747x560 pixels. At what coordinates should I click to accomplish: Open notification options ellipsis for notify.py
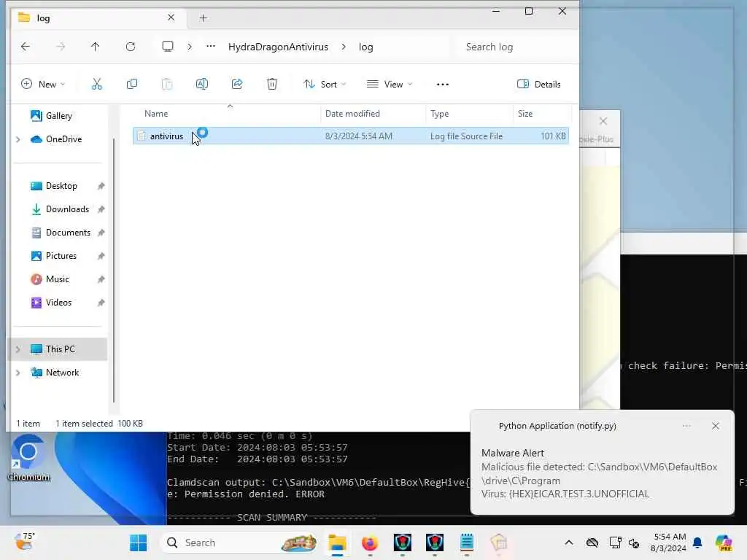coord(686,426)
